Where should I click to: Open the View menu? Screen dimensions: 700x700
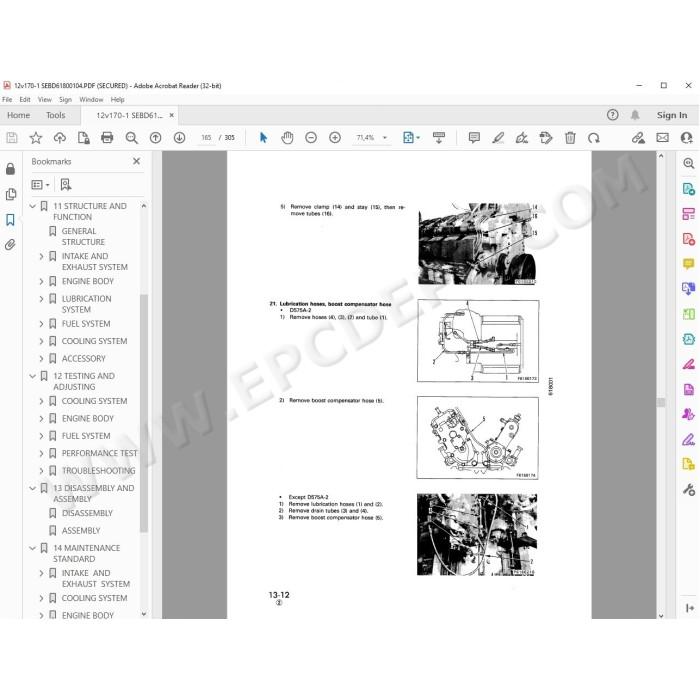point(45,100)
